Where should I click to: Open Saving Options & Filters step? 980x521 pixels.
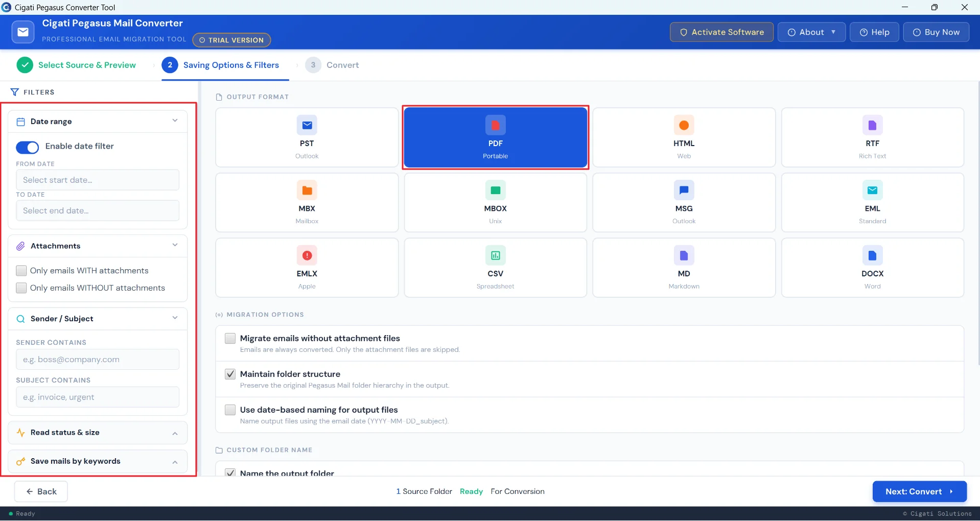coord(221,65)
